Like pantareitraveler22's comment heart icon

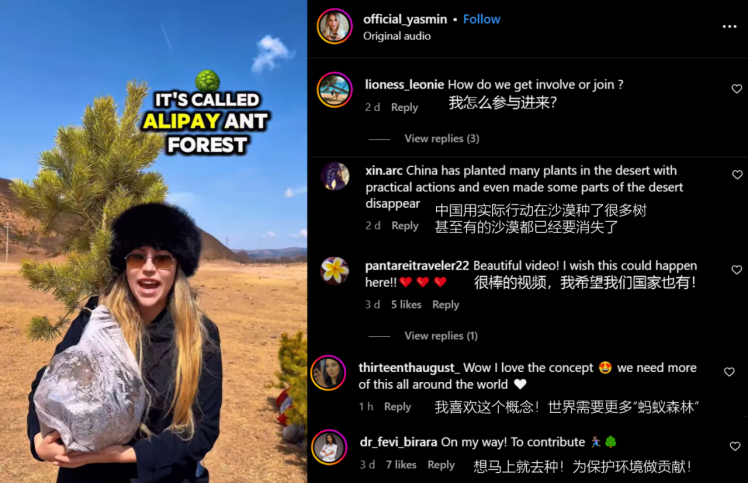[737, 270]
